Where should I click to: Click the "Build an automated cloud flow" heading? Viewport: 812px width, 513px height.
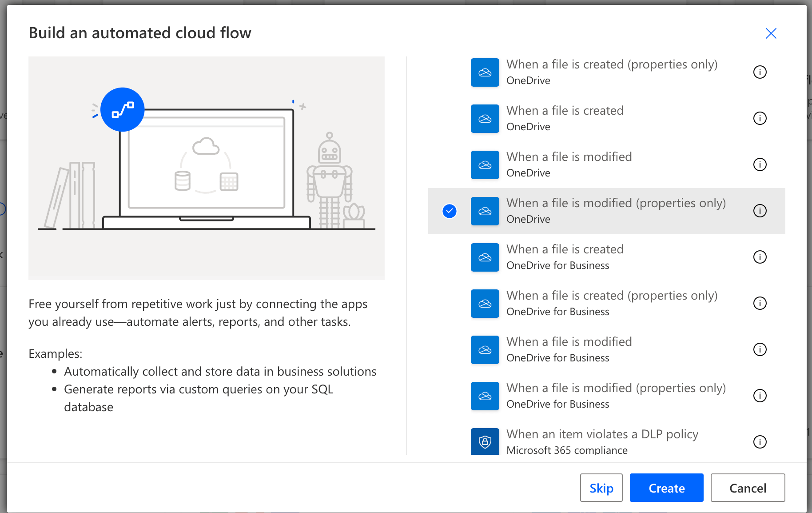point(140,33)
